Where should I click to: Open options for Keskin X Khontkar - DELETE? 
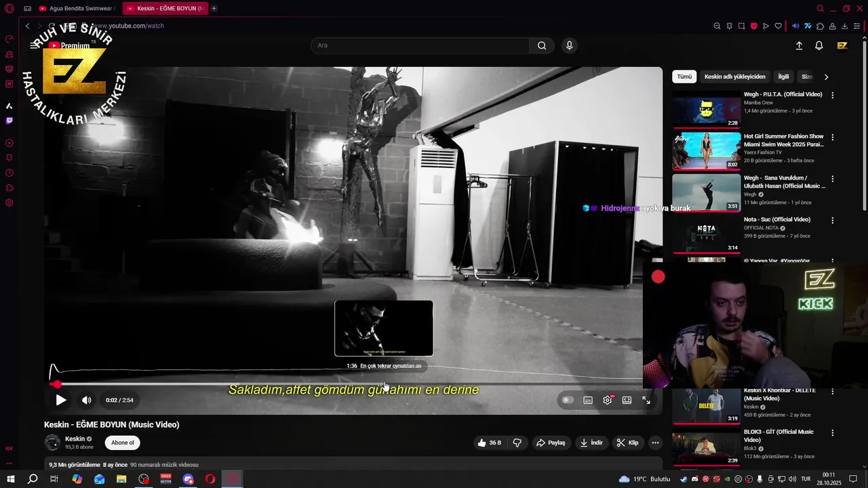click(x=833, y=392)
